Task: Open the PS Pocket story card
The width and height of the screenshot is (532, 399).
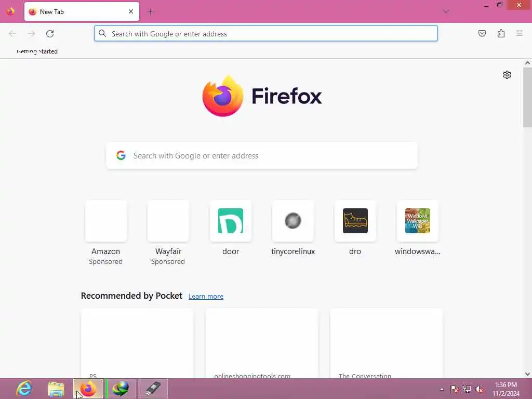Action: point(137,343)
